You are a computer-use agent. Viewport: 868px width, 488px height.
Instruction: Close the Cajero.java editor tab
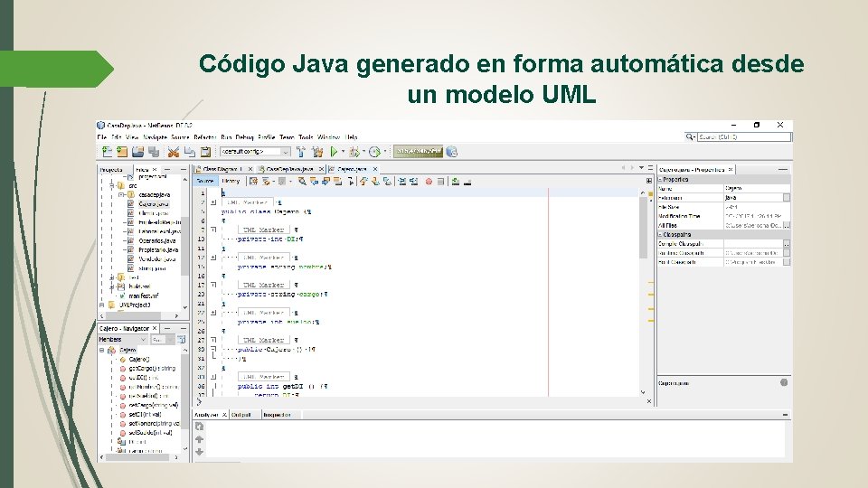point(375,169)
